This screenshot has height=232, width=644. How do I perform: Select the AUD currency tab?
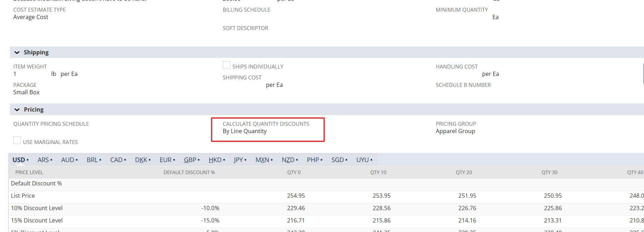coord(68,160)
